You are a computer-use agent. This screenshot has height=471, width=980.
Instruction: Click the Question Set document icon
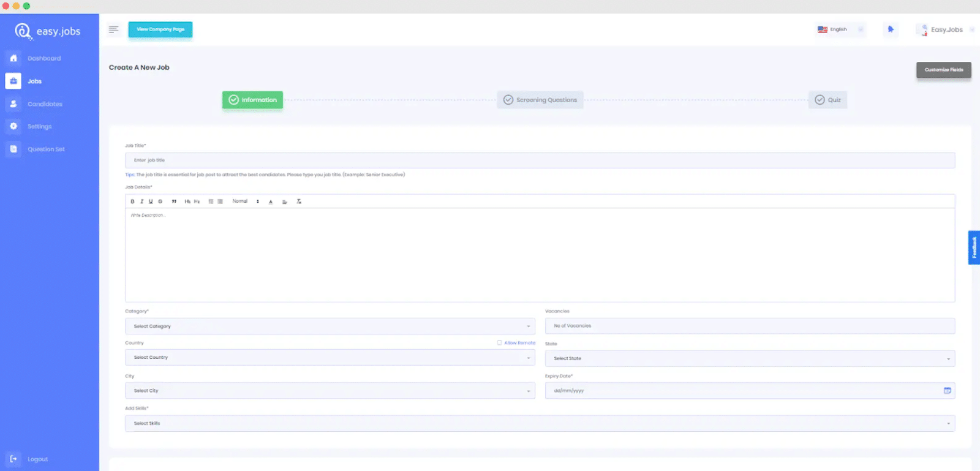13,149
